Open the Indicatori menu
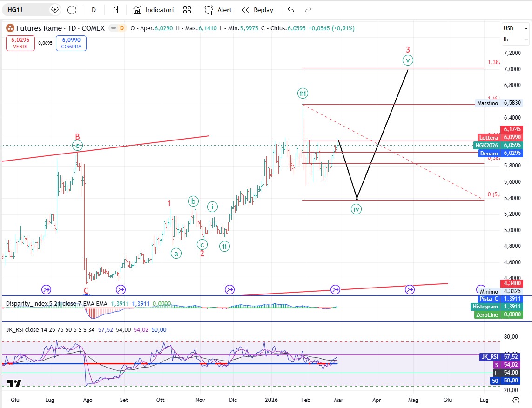Screen dimensions: 532x408 154,10
